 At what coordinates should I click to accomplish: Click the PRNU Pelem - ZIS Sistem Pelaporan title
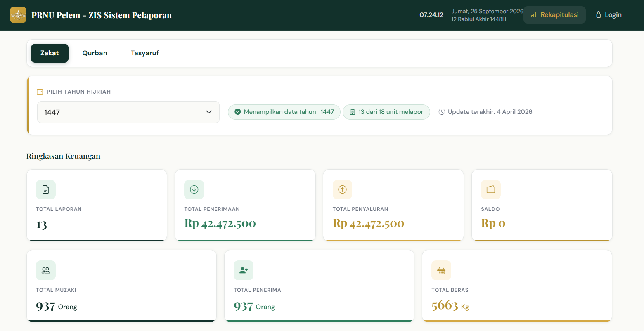pos(102,15)
